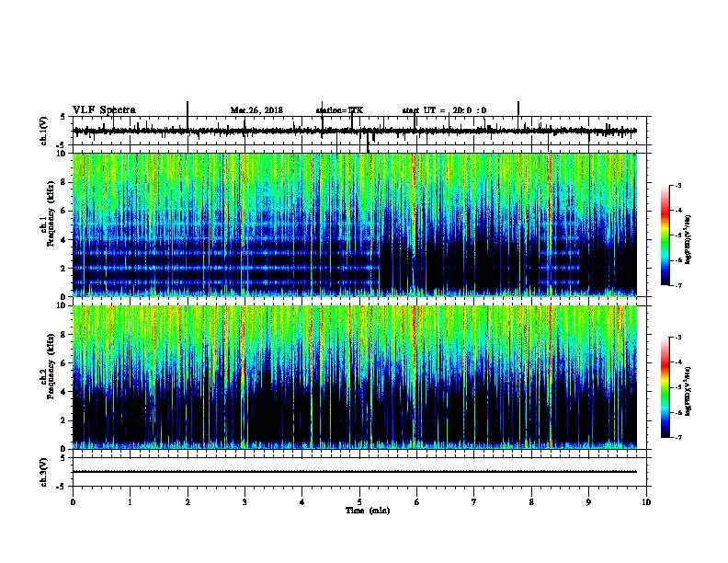Viewport: 728px width, 563px height.
Task: Click the "start UT = 20:0 :0" text
Action: click(444, 110)
